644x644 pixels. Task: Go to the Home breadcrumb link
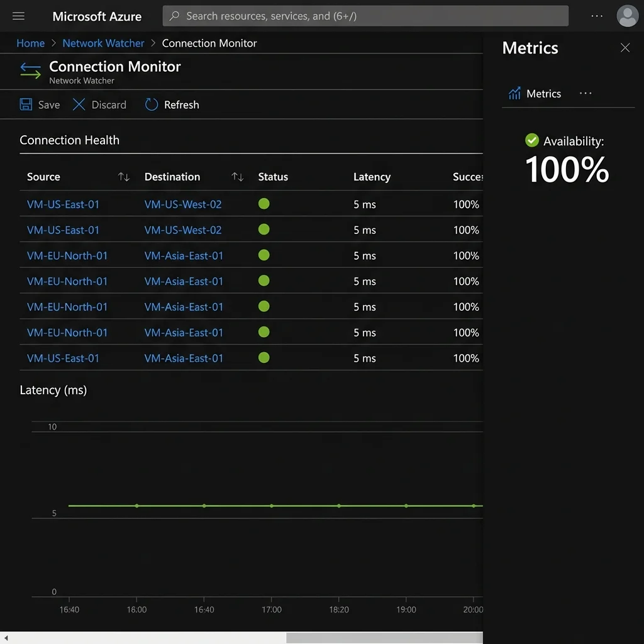click(x=31, y=43)
